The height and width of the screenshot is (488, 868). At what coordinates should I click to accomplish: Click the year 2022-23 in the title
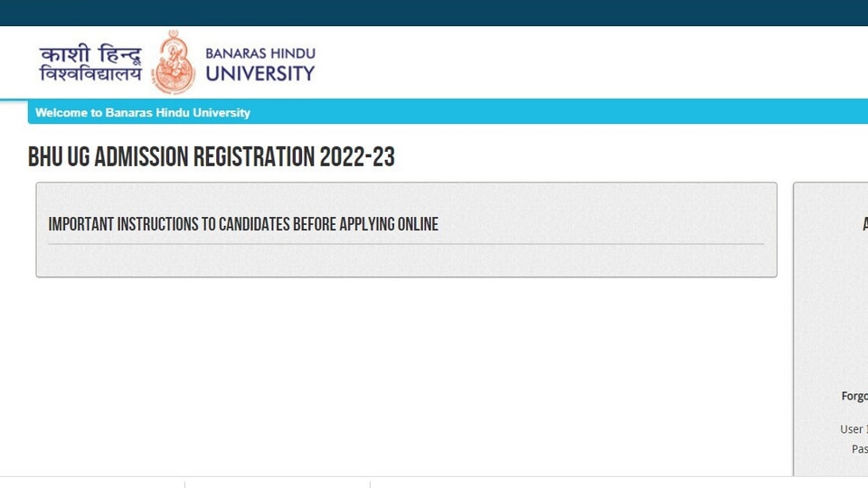[357, 157]
